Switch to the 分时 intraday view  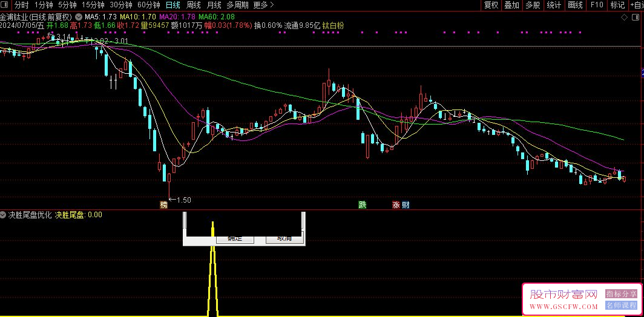[22, 5]
